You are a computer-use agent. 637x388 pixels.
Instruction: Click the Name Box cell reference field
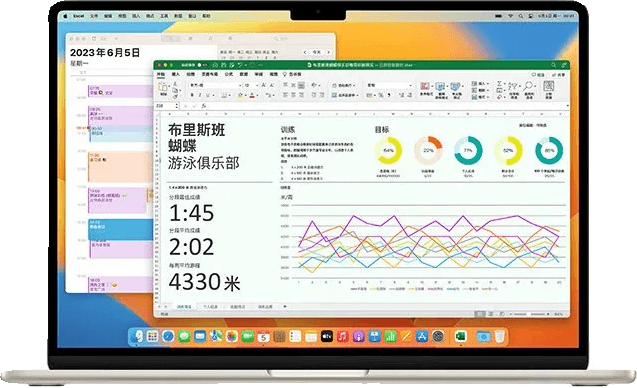click(165, 106)
